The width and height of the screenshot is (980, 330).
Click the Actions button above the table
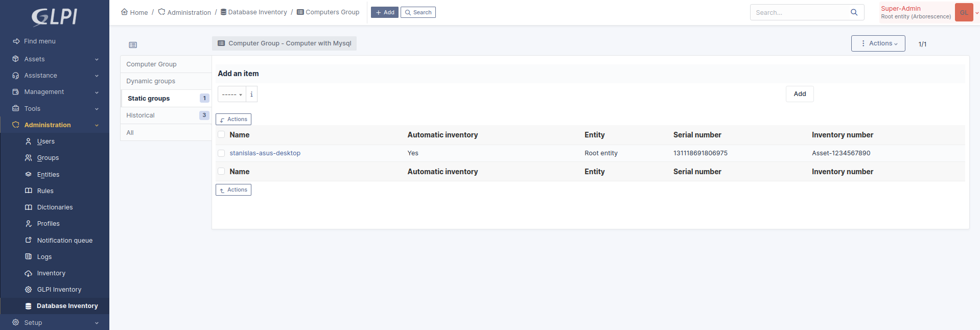[x=234, y=120]
